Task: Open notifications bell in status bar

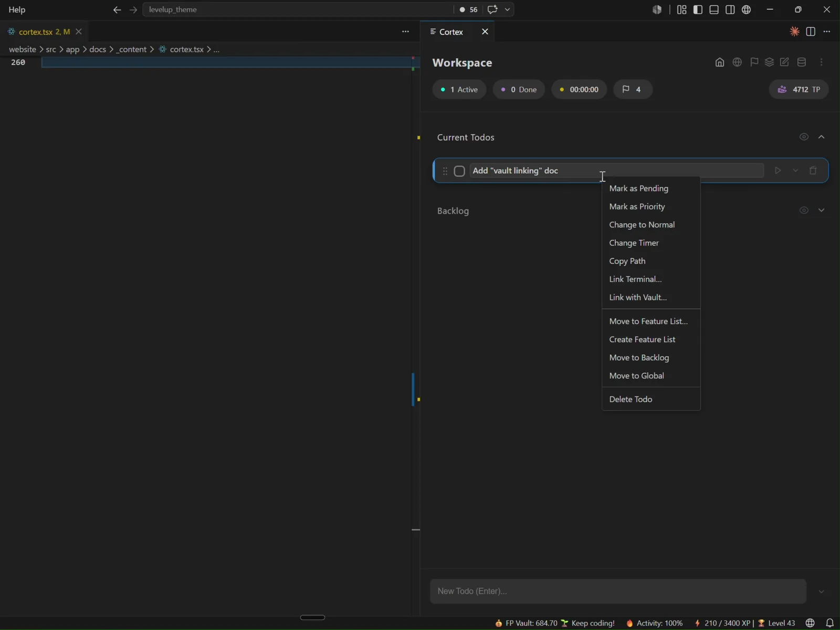Action: coord(829,623)
